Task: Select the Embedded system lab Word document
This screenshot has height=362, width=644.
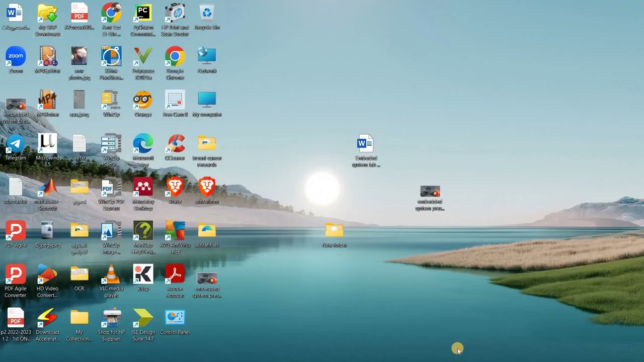Action: coord(366,151)
